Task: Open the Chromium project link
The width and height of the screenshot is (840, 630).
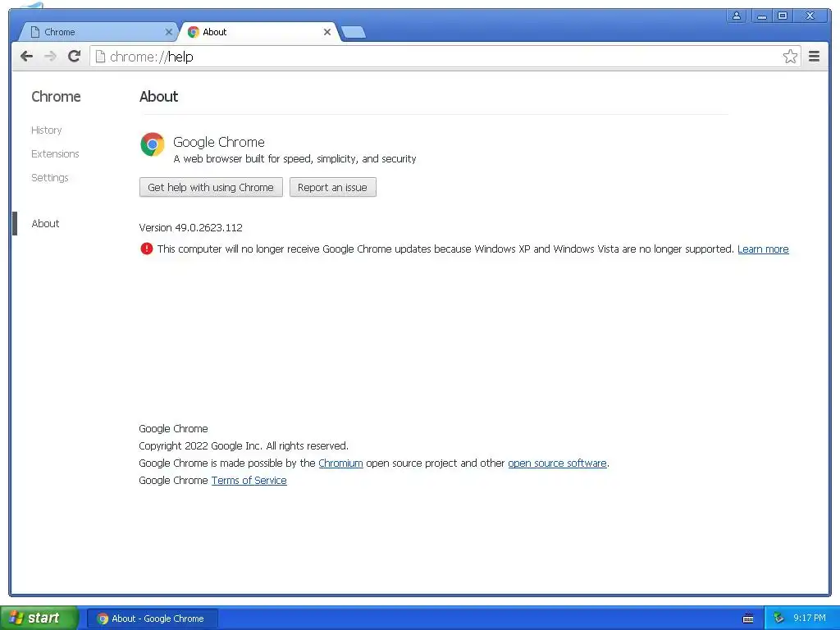Action: pos(340,463)
